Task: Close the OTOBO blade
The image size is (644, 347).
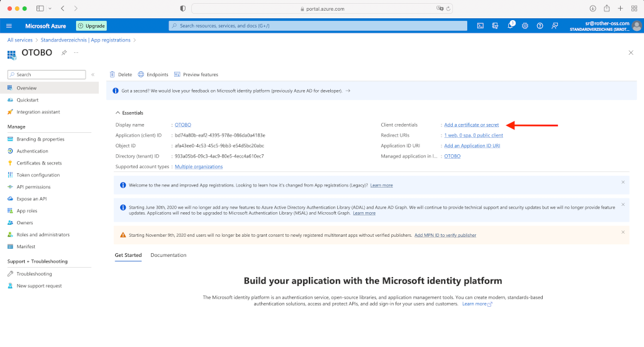Action: 631,53
